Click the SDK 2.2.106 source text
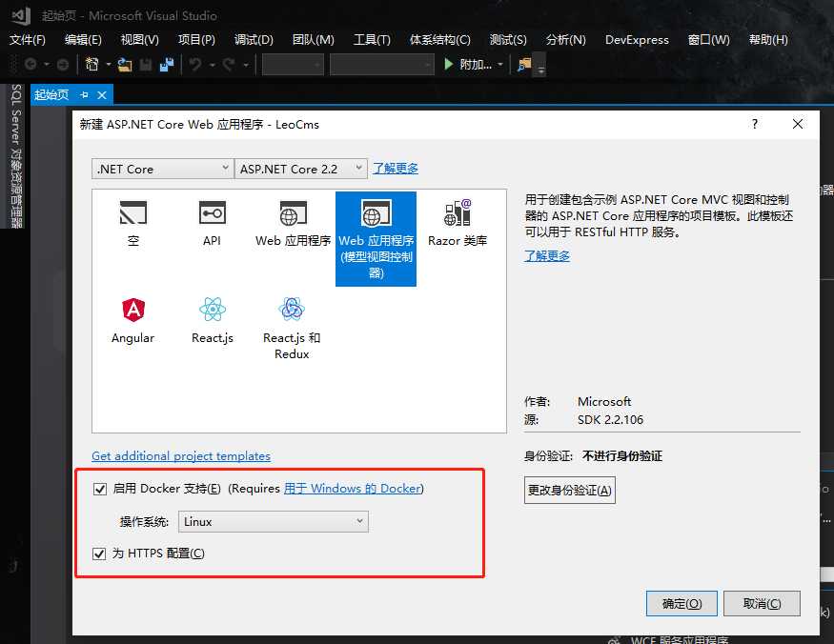The width and height of the screenshot is (834, 644). click(x=610, y=419)
